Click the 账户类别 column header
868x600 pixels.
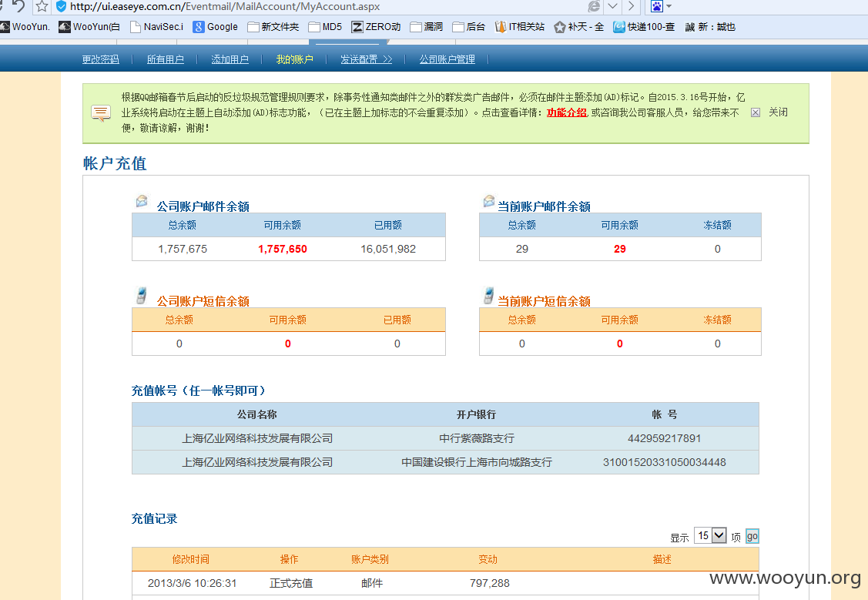[x=370, y=560]
